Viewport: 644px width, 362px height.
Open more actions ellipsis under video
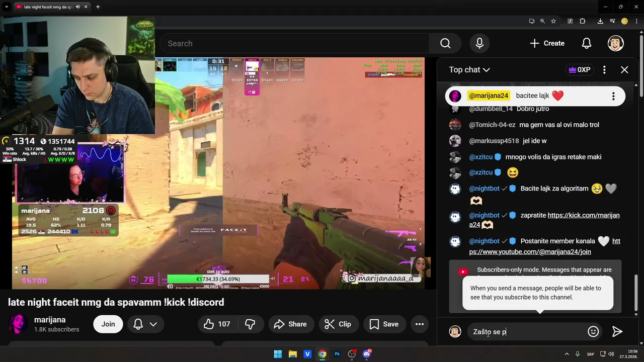click(x=420, y=324)
